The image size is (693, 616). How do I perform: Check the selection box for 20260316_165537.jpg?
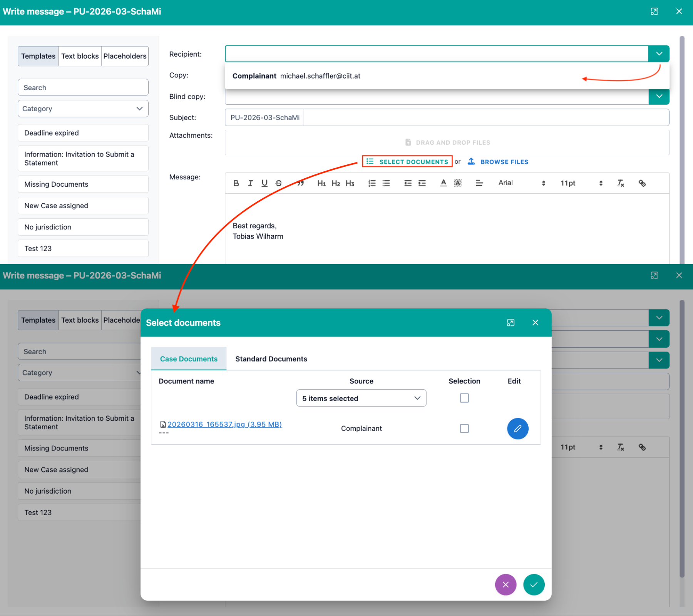click(x=464, y=429)
